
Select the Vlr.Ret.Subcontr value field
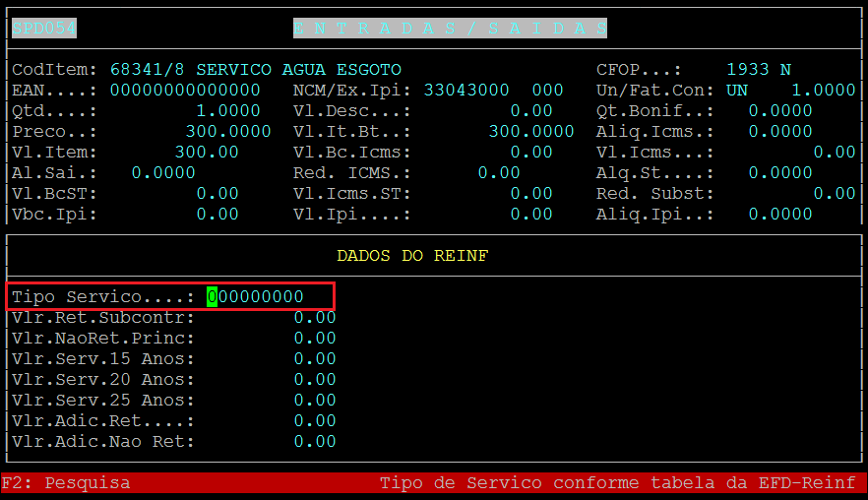tap(315, 318)
